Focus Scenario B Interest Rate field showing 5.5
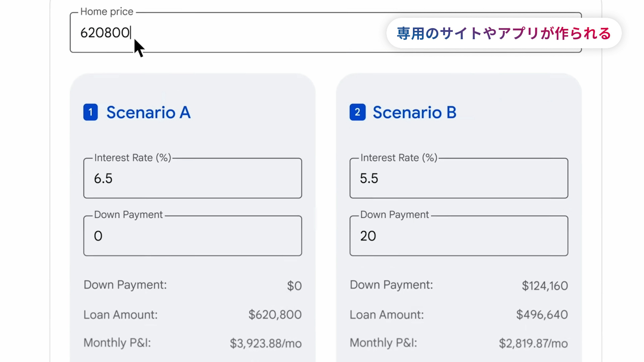 pyautogui.click(x=459, y=178)
